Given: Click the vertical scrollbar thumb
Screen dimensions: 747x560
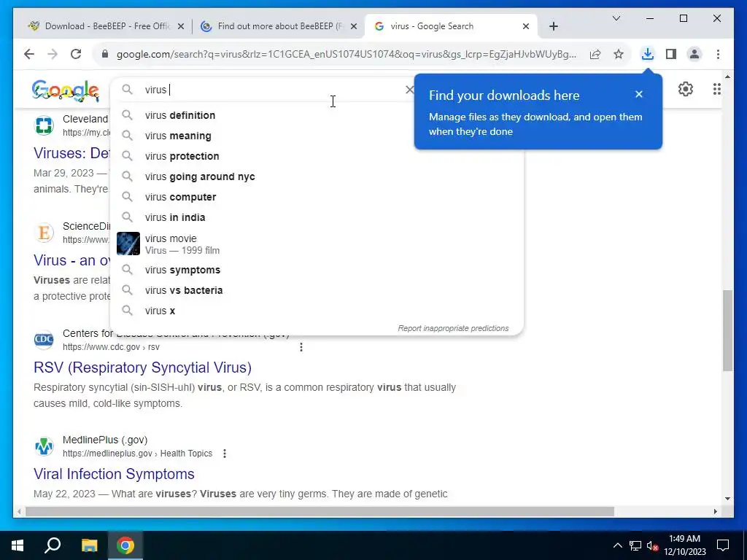Looking at the screenshot, I should [x=727, y=330].
